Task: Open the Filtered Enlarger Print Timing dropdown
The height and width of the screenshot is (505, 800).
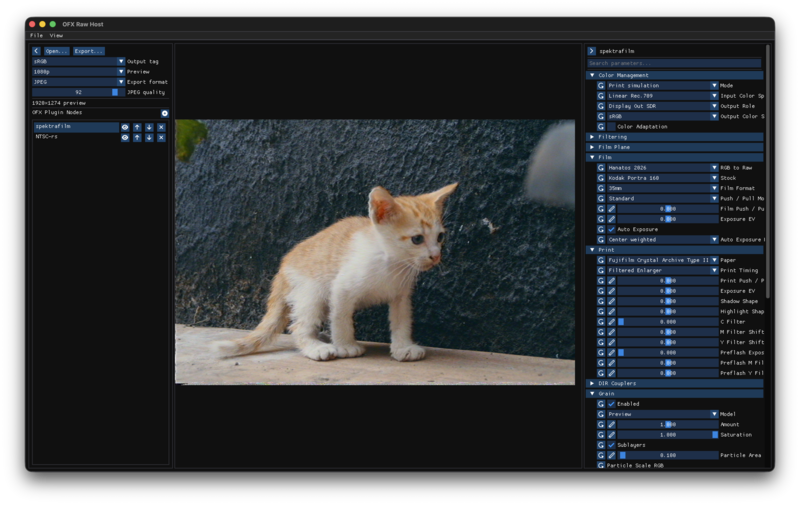Action: (663, 270)
